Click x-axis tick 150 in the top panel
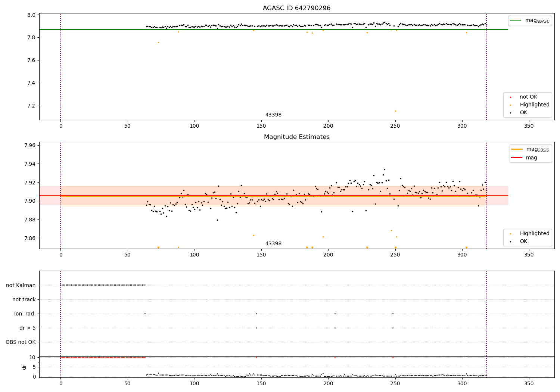Image resolution: width=560 pixels, height=392 pixels. coord(261,126)
